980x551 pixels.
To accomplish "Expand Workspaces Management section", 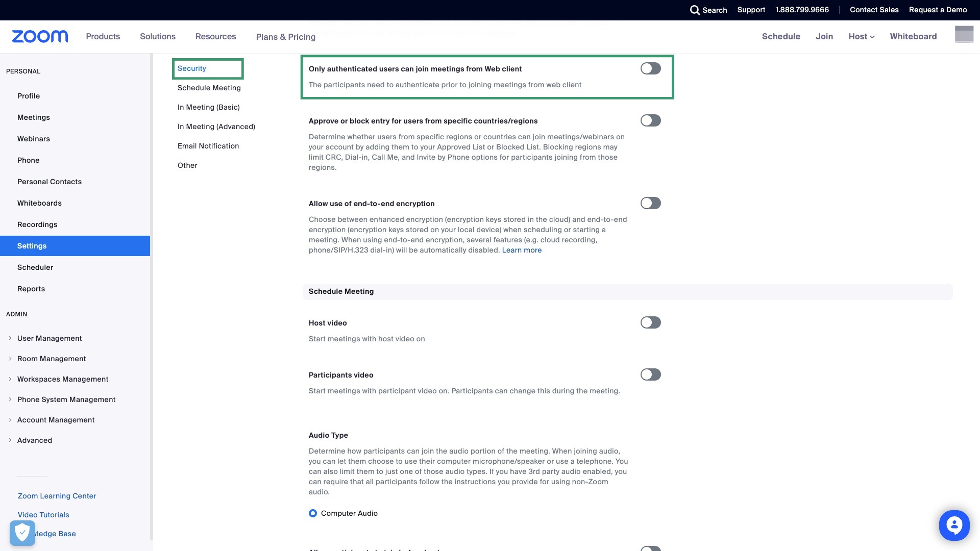I will (x=63, y=379).
